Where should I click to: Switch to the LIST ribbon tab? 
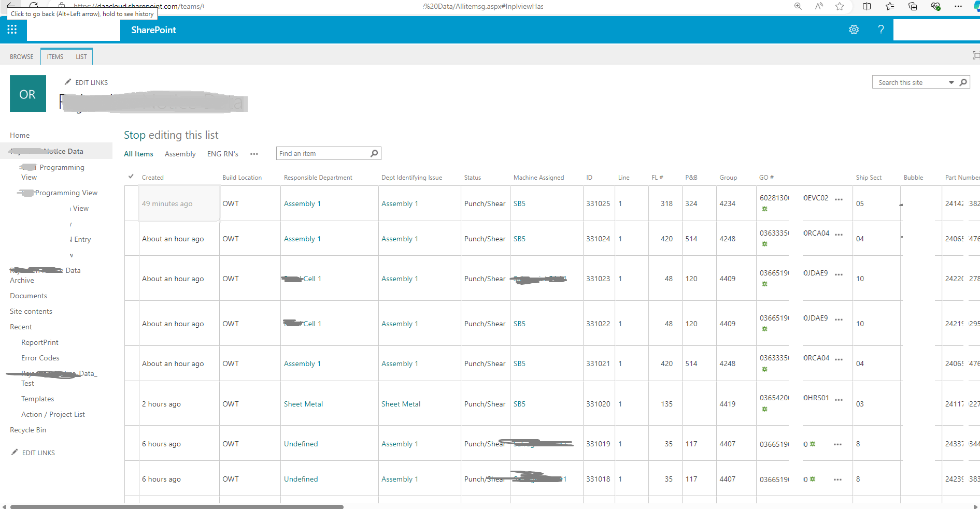[81, 56]
